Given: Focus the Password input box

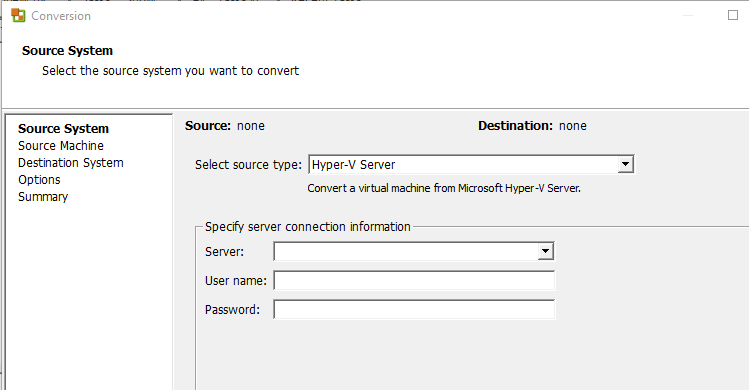Looking at the screenshot, I should 414,310.
